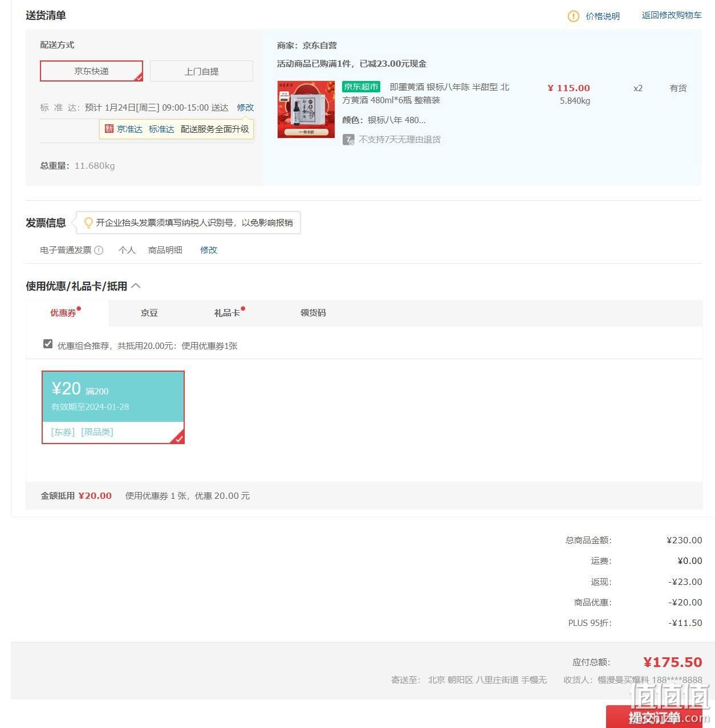Click the 应付总额 ¥175.50 amount
This screenshot has width=715, height=728.
673,662
